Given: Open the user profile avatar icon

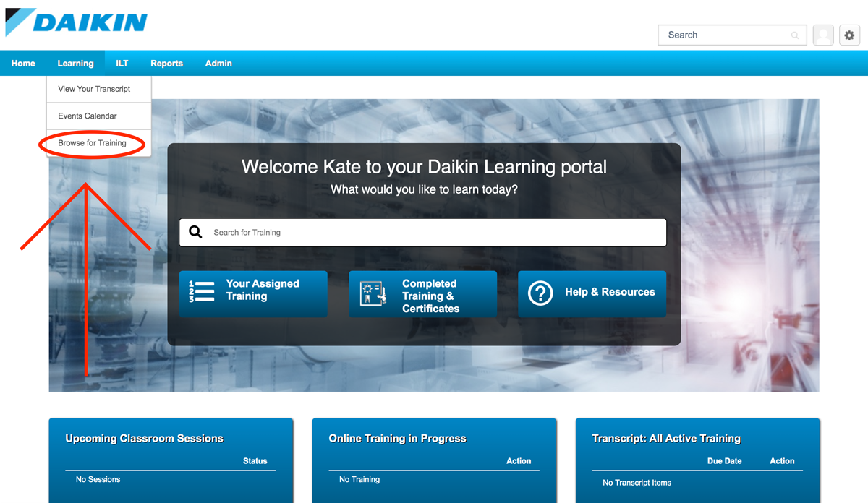Looking at the screenshot, I should [823, 35].
